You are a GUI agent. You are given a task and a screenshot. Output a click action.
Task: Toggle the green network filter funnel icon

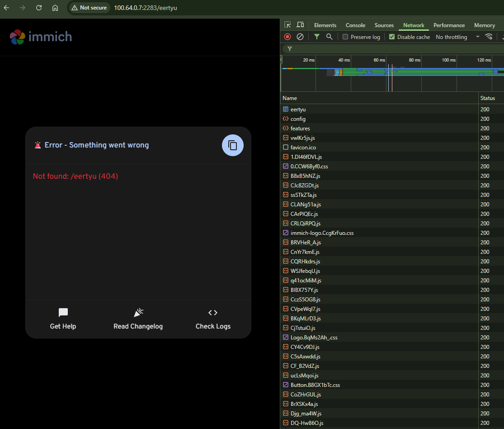click(316, 37)
